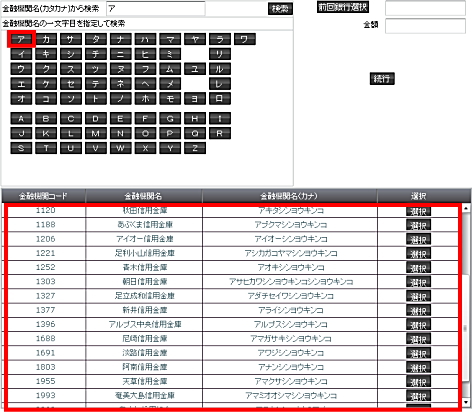Click 選択 for code 1955 row
Image resolution: width=474 pixels, height=413 pixels.
coord(418,382)
